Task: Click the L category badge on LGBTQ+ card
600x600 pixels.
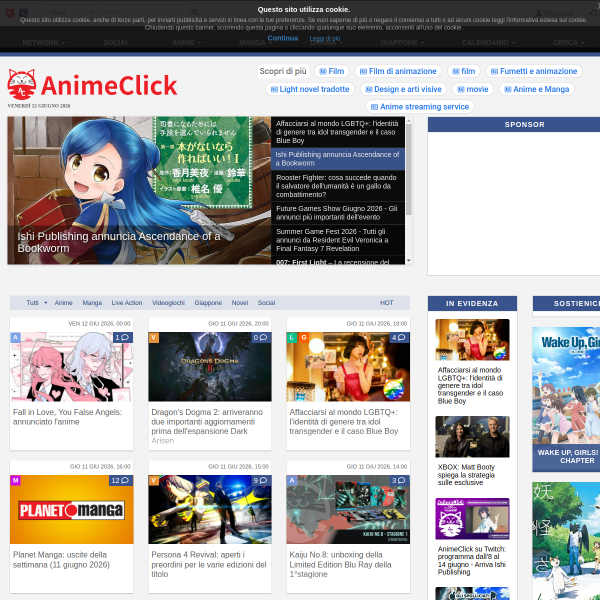Action: click(x=292, y=337)
